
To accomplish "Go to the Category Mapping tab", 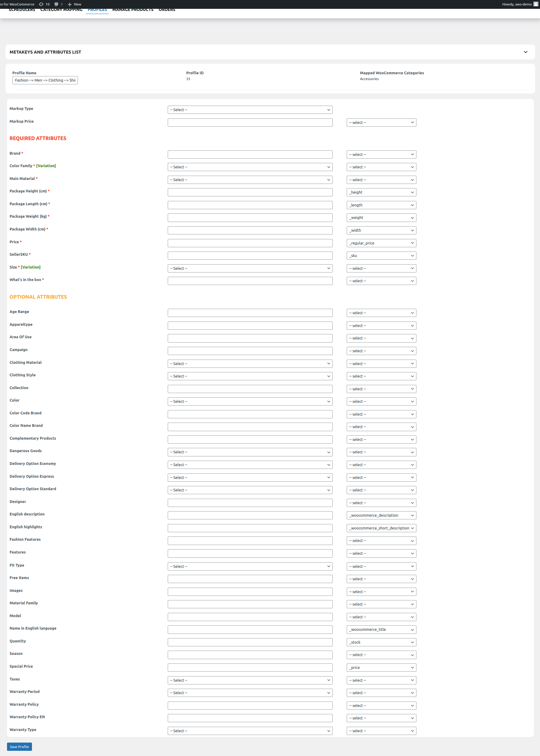I will pyautogui.click(x=61, y=10).
